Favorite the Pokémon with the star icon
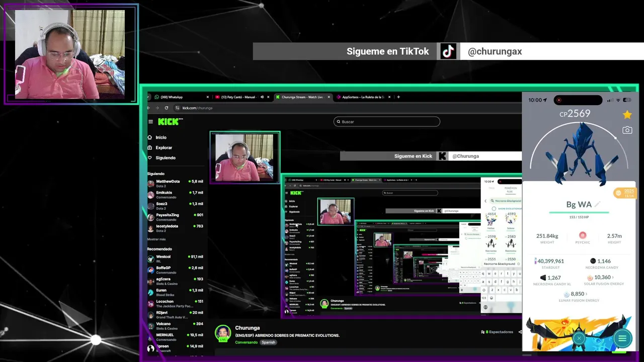644x362 pixels. (x=627, y=115)
